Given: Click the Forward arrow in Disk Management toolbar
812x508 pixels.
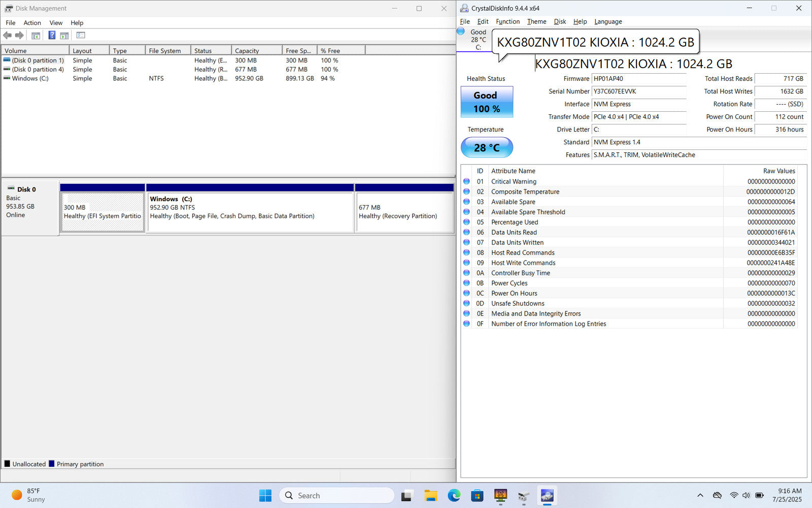Looking at the screenshot, I should click(x=19, y=36).
